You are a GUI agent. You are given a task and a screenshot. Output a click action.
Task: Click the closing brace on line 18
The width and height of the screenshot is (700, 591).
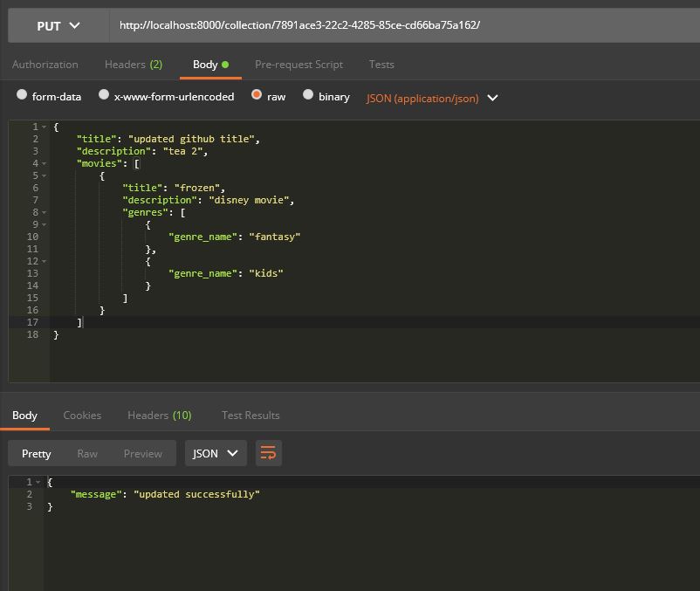click(56, 334)
